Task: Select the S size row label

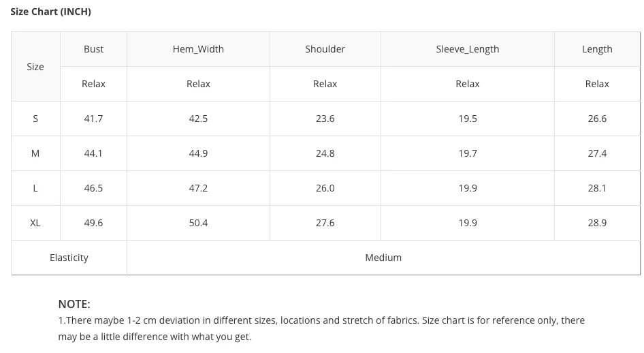Action: tap(35, 119)
